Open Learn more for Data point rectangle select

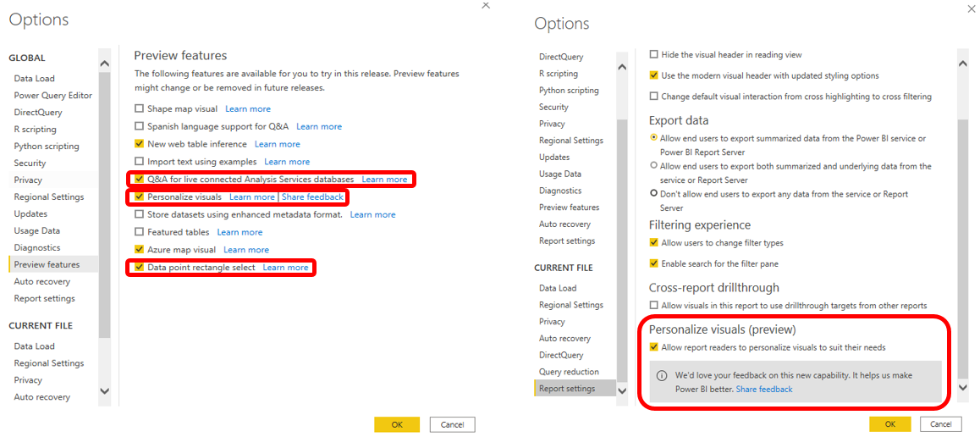coord(285,268)
